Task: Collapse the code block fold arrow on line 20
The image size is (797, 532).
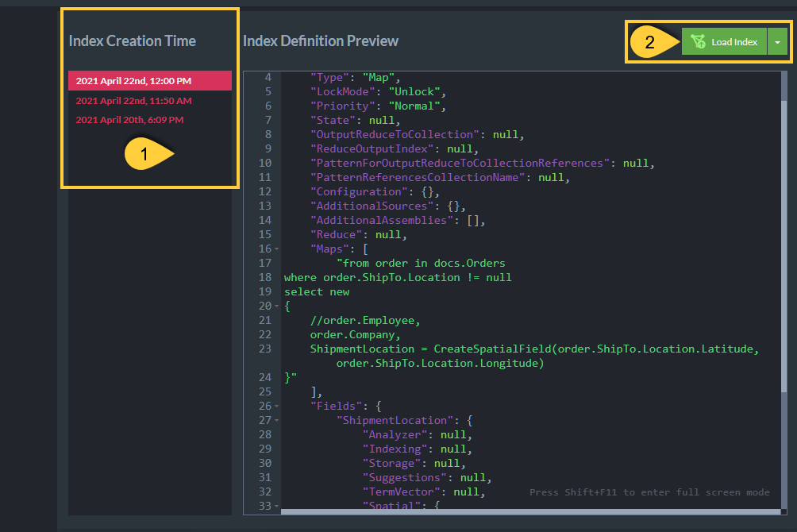Action: [276, 306]
